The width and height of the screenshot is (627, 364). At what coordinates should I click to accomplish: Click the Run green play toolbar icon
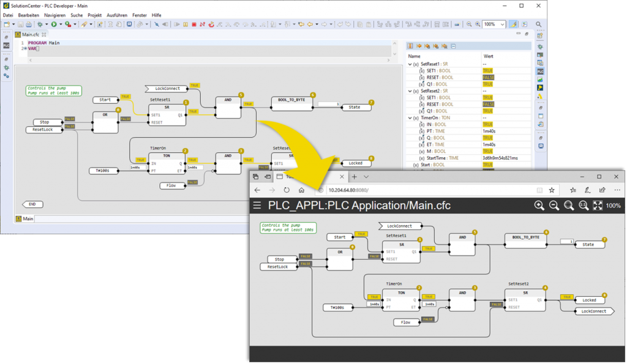tap(54, 24)
